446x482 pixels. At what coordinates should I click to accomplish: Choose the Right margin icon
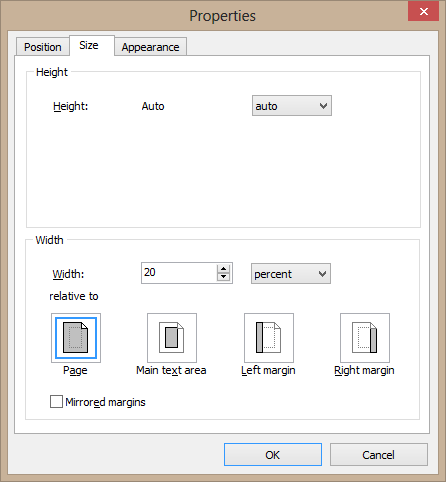point(365,338)
